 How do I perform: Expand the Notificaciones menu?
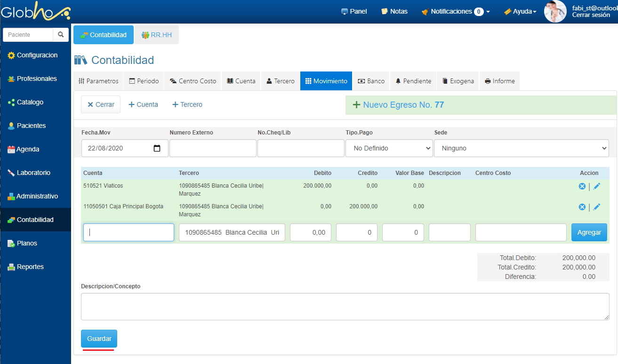point(456,11)
